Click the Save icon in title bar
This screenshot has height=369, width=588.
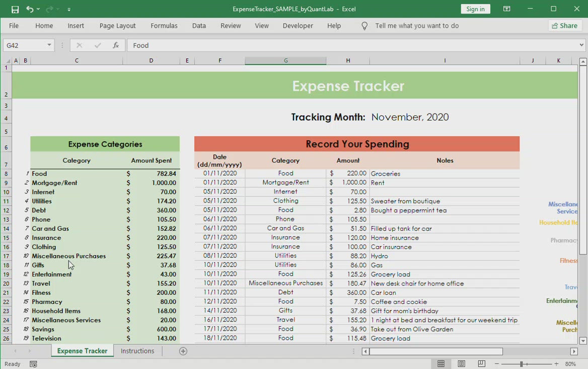point(15,9)
